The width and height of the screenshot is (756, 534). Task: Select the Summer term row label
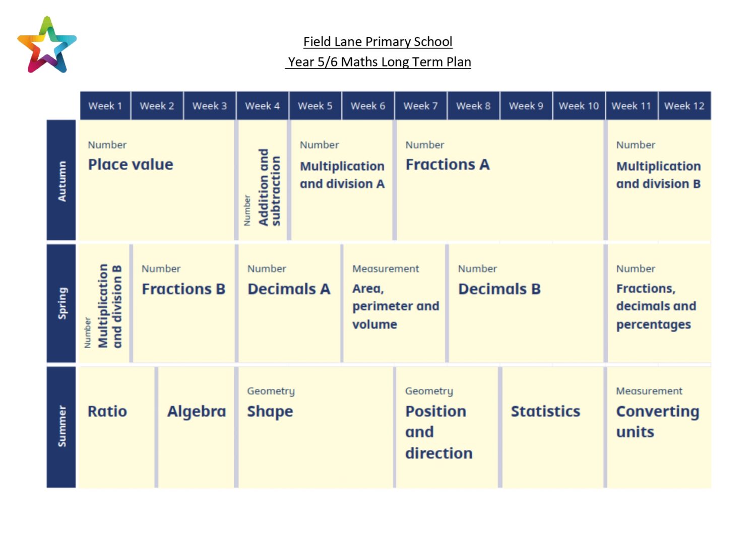click(61, 427)
